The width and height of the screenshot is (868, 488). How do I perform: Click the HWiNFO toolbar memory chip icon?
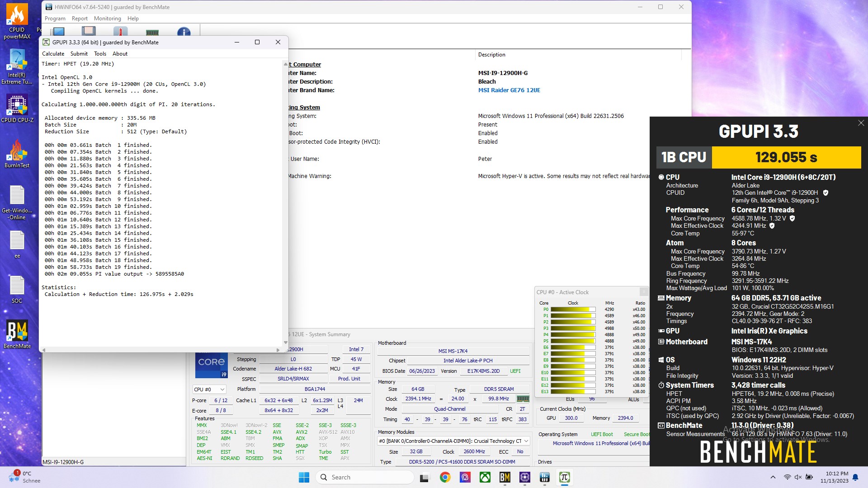[152, 32]
